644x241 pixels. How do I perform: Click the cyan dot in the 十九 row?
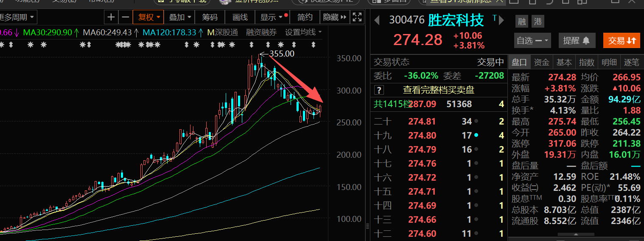coord(476,136)
